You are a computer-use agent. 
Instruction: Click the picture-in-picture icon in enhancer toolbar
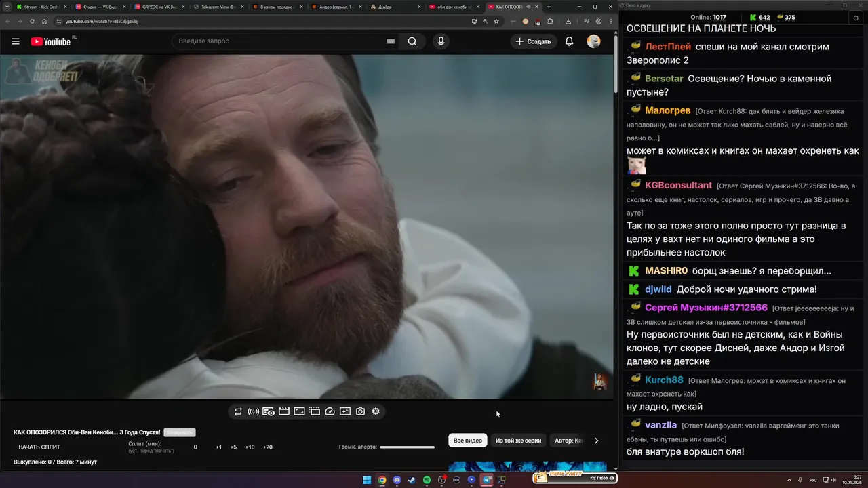point(299,411)
